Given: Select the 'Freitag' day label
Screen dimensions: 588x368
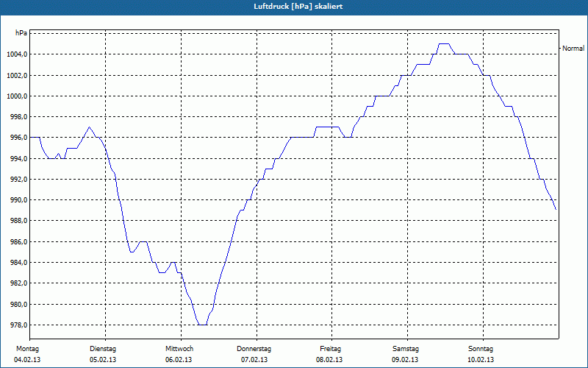Looking at the screenshot, I should click(330, 349).
